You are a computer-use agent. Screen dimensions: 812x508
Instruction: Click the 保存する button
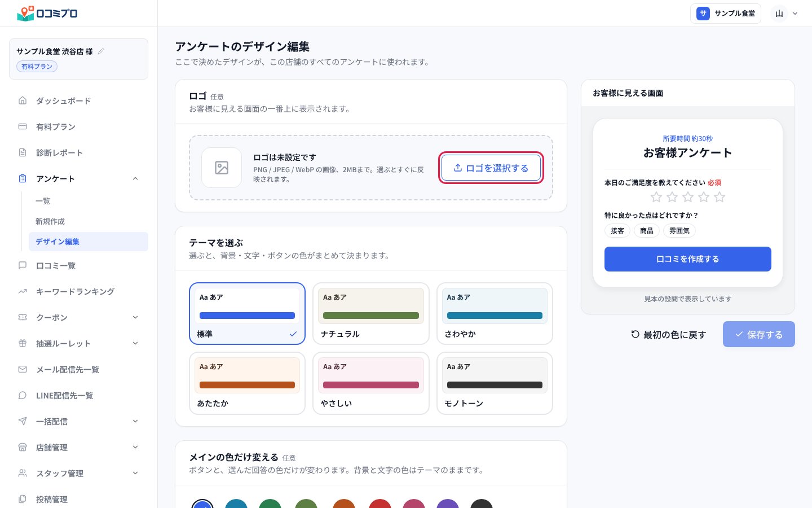click(759, 335)
